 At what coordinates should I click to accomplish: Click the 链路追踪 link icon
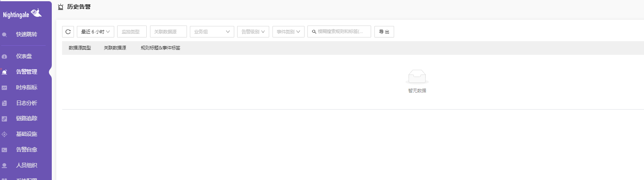(x=5, y=119)
